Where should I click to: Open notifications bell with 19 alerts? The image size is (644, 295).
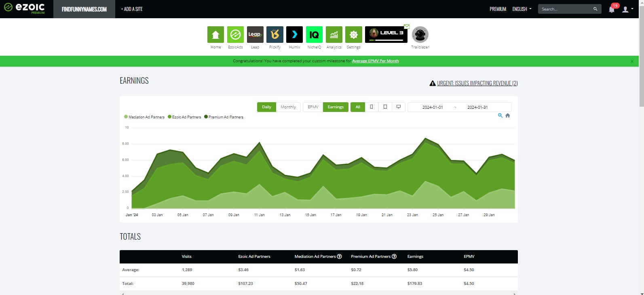point(612,9)
